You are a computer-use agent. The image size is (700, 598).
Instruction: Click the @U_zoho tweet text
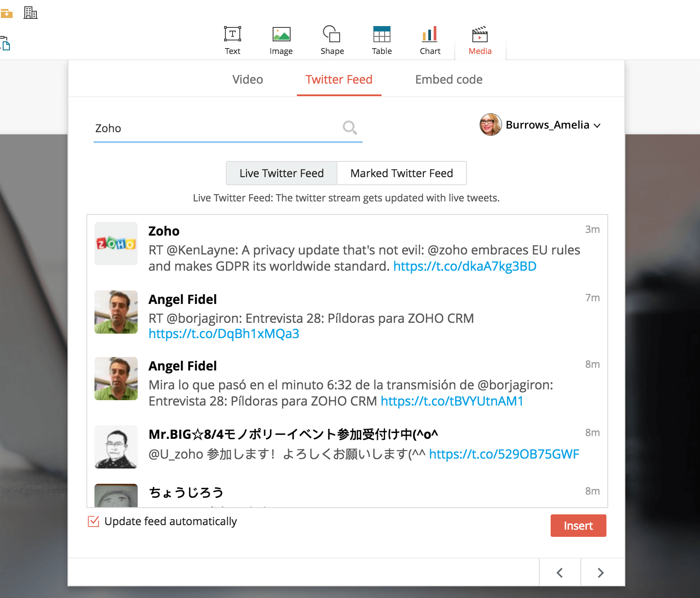point(287,454)
